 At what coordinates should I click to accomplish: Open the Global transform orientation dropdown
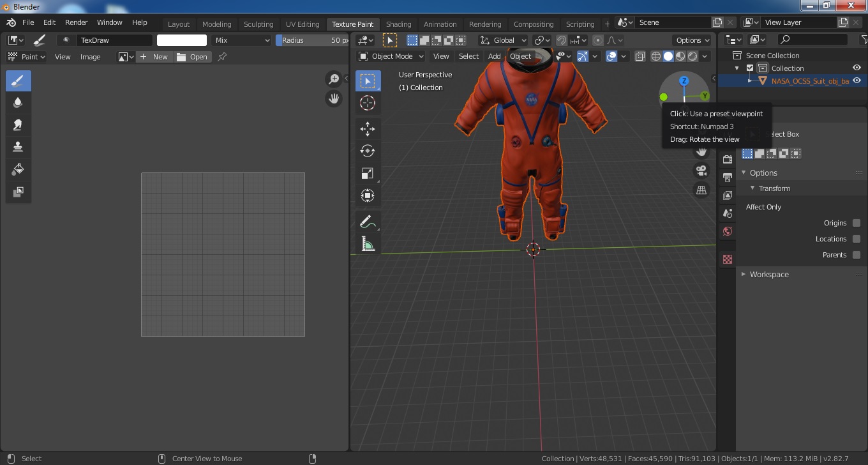(504, 40)
